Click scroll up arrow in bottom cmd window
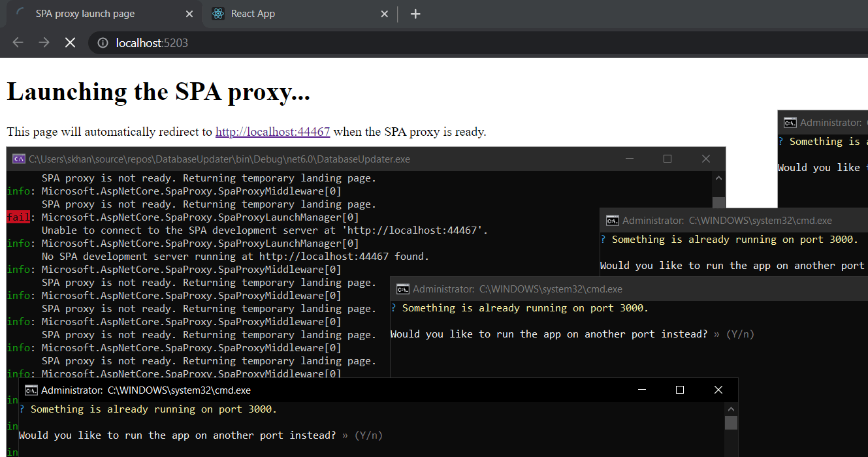 click(731, 408)
